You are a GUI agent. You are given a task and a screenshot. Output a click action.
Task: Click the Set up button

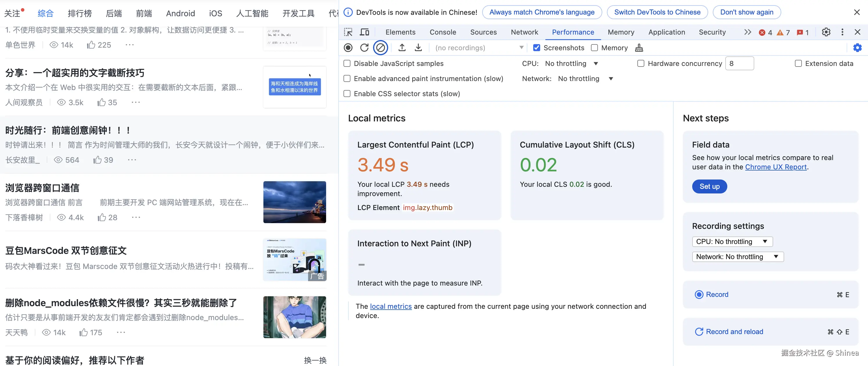click(709, 186)
